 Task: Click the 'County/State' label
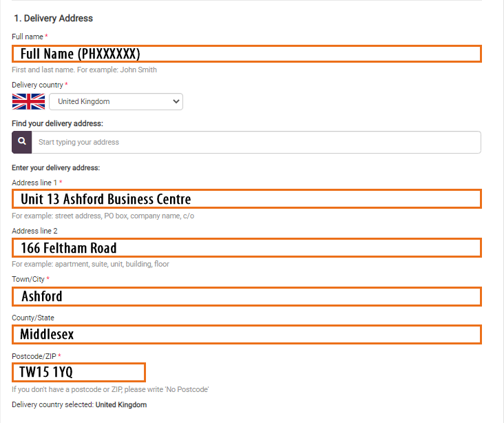tap(33, 318)
